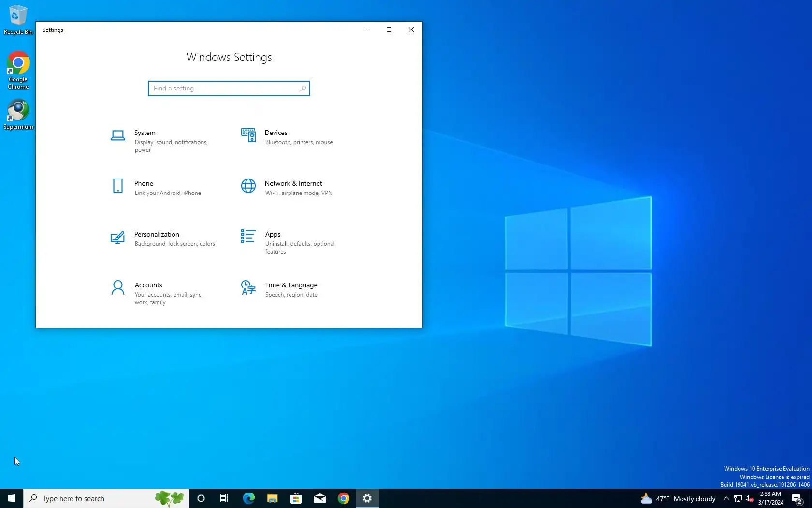Open the Windows Start menu
The height and width of the screenshot is (508, 812).
click(x=12, y=498)
